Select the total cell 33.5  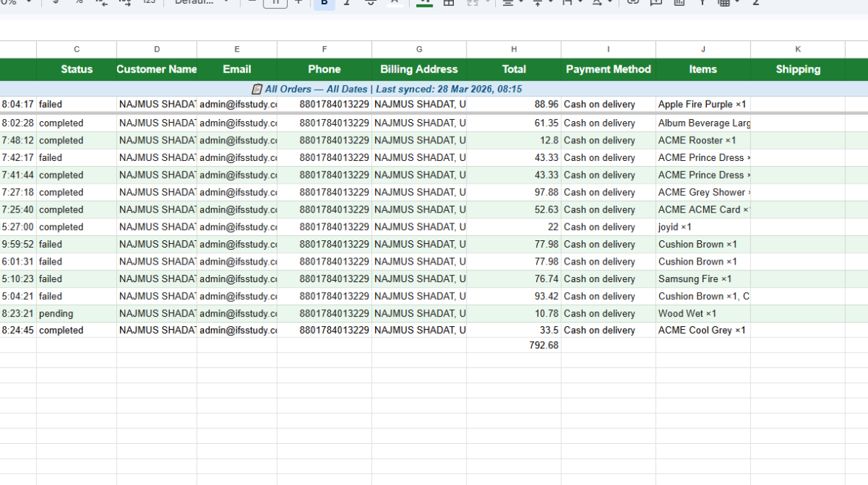[513, 330]
